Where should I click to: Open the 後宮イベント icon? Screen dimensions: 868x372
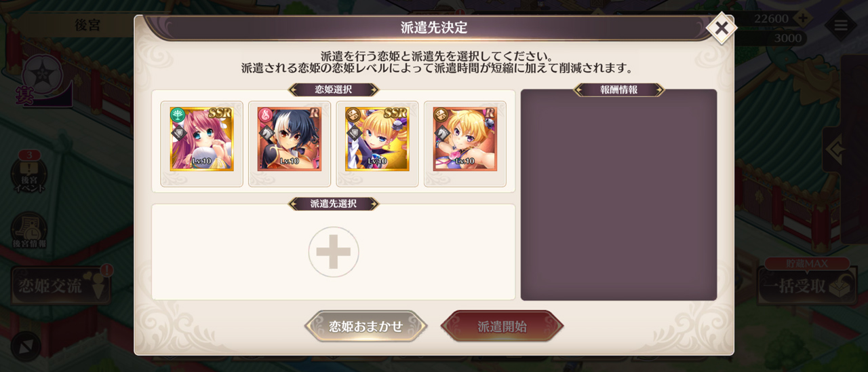click(28, 172)
